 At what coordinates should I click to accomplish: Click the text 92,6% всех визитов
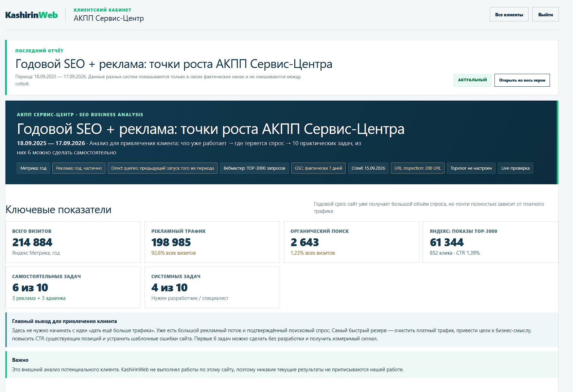[x=173, y=253]
